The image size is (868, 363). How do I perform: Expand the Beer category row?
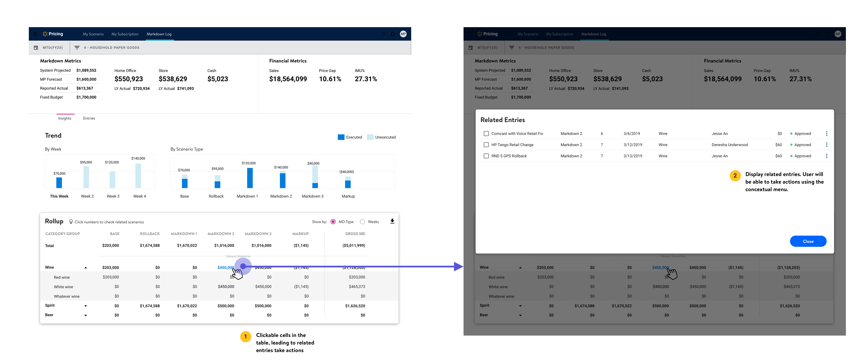pos(86,315)
